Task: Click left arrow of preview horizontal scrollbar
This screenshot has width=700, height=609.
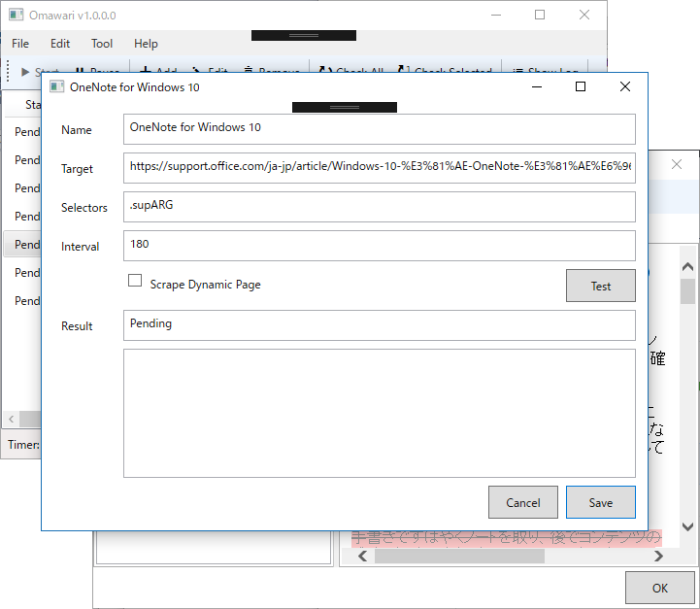Action: click(x=362, y=556)
